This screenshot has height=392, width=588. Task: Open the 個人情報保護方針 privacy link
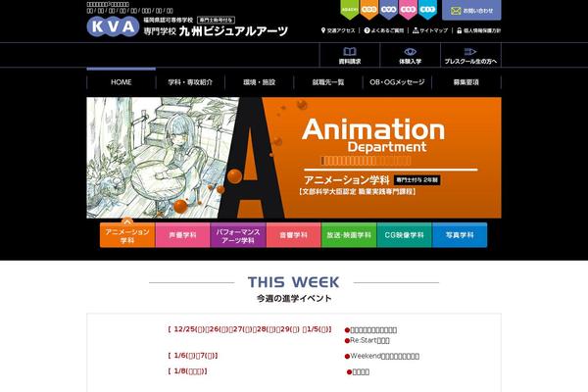479,30
